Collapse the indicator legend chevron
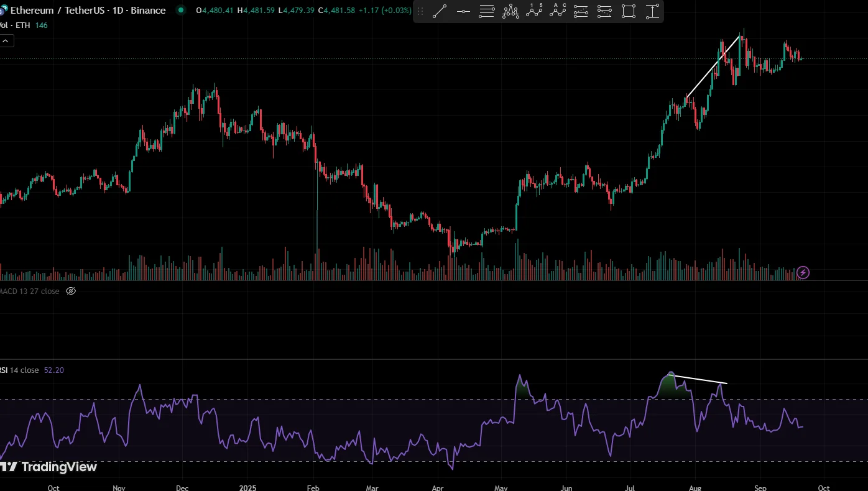The height and width of the screenshot is (491, 868). point(6,41)
